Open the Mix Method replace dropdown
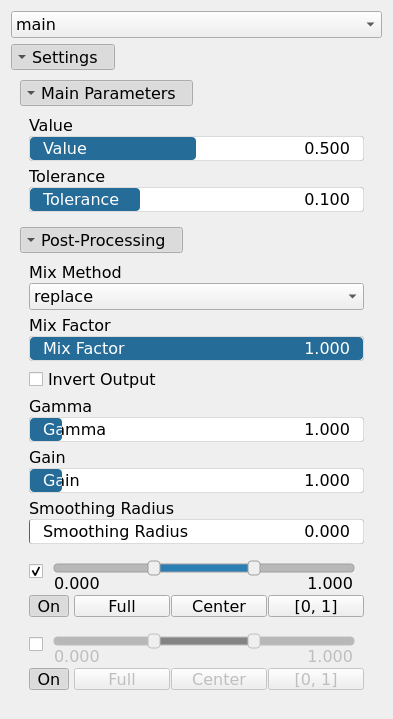 [x=196, y=297]
